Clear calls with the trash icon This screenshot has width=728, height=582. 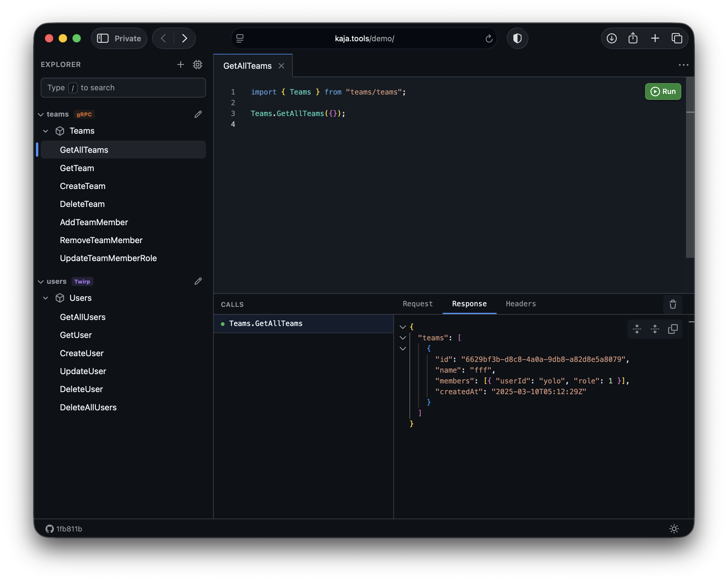[x=673, y=304]
